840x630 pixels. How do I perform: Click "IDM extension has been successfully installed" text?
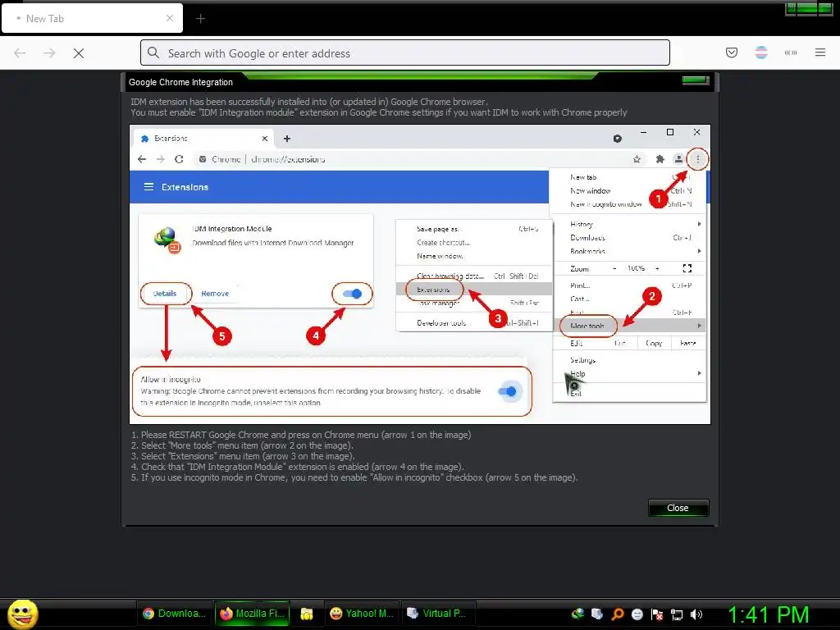[x=309, y=102]
